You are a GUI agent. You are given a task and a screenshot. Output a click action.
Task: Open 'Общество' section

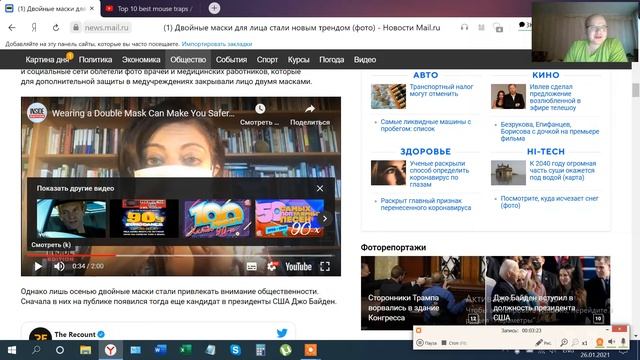[188, 60]
